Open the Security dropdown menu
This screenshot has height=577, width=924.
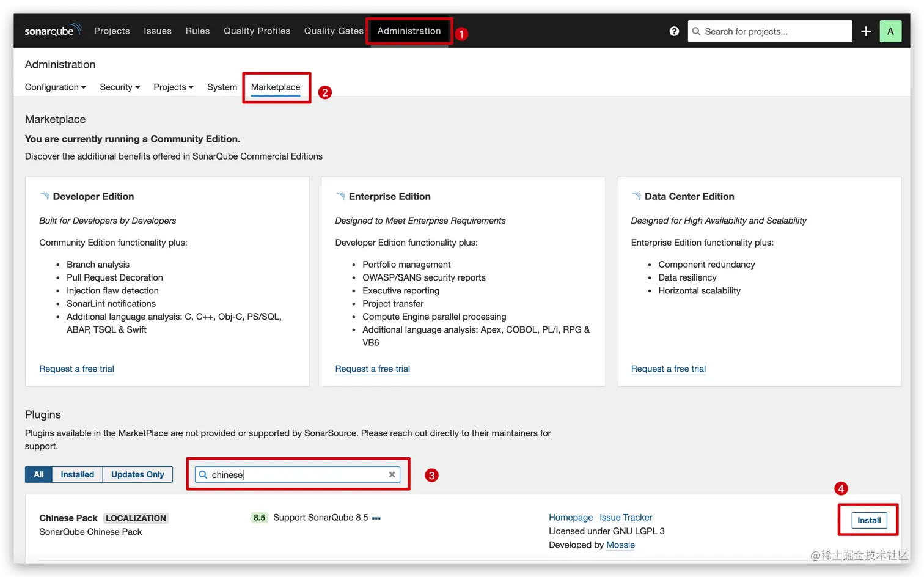click(120, 87)
